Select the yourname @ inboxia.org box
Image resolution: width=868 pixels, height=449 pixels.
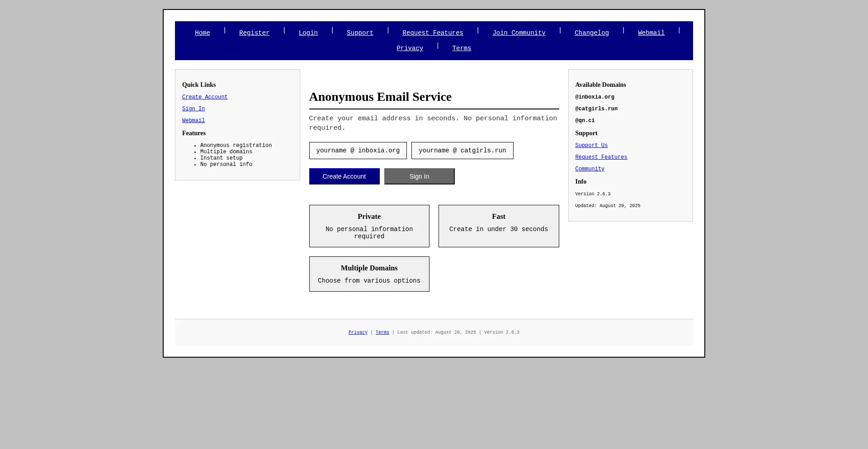358,151
